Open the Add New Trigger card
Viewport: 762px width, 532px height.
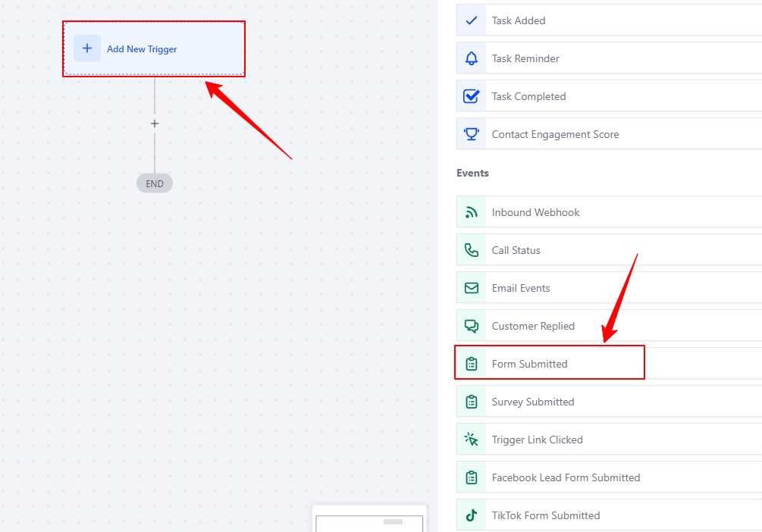coord(154,49)
